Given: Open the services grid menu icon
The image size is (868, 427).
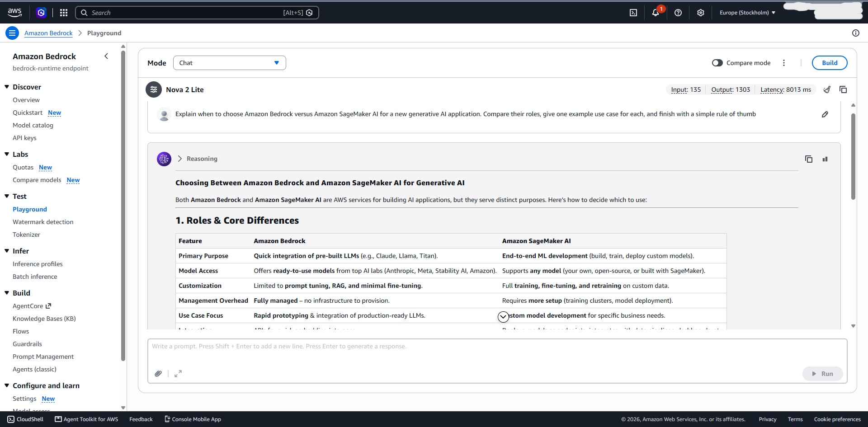Looking at the screenshot, I should point(64,13).
